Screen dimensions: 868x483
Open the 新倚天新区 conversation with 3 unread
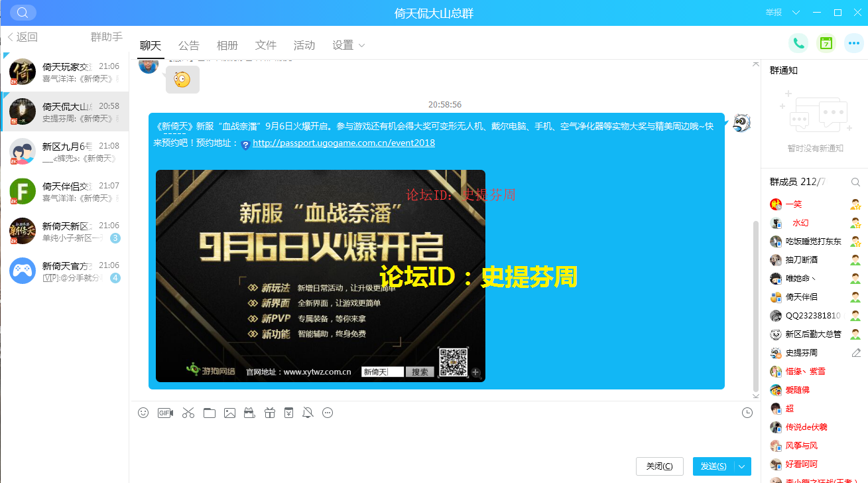tap(64, 231)
